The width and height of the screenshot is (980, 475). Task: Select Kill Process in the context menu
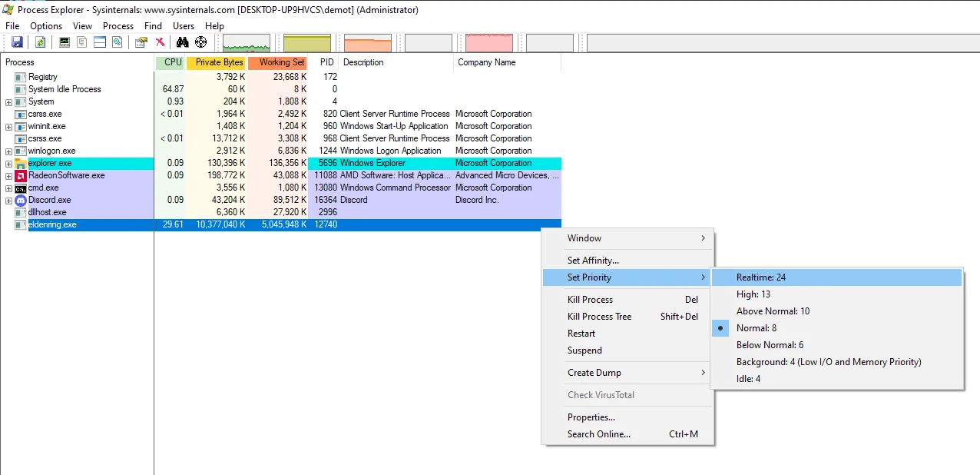click(627, 300)
